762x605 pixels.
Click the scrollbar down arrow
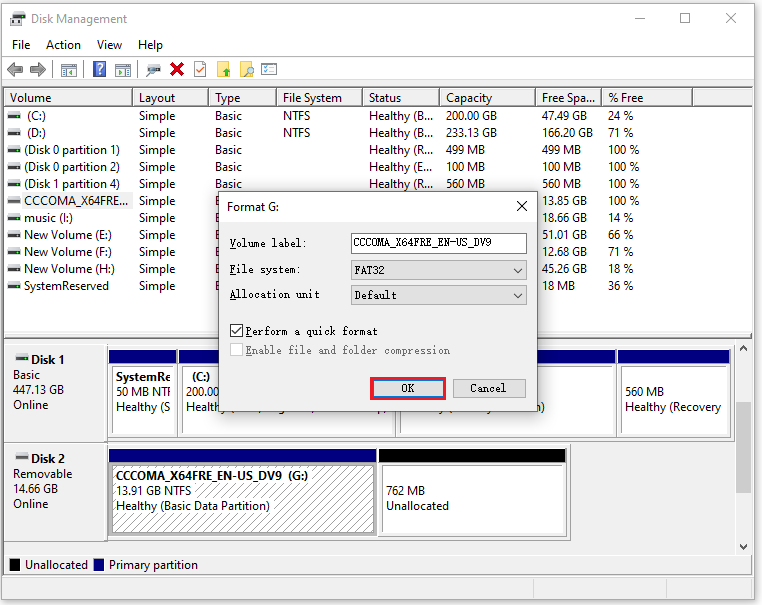pyautogui.click(x=744, y=547)
